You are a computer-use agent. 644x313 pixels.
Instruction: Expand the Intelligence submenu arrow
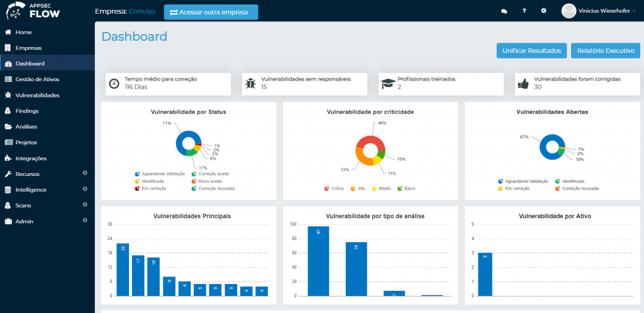(85, 189)
